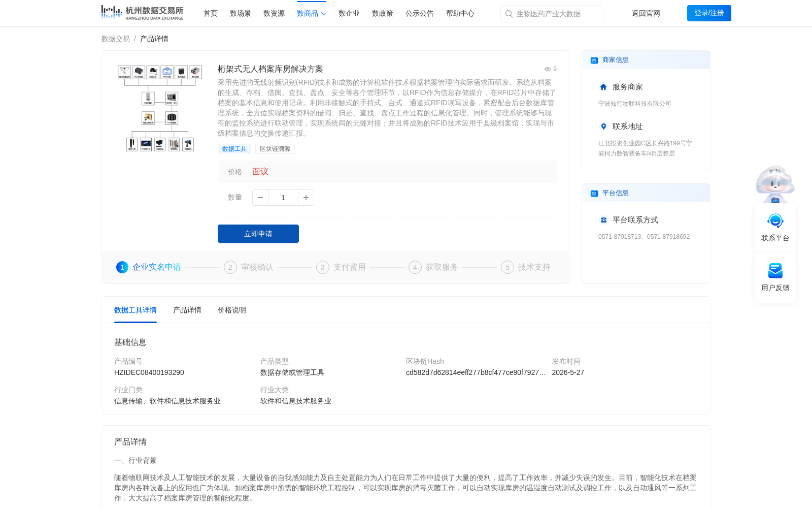Increase quantity with plus button
This screenshot has width=812, height=508.
click(306, 198)
